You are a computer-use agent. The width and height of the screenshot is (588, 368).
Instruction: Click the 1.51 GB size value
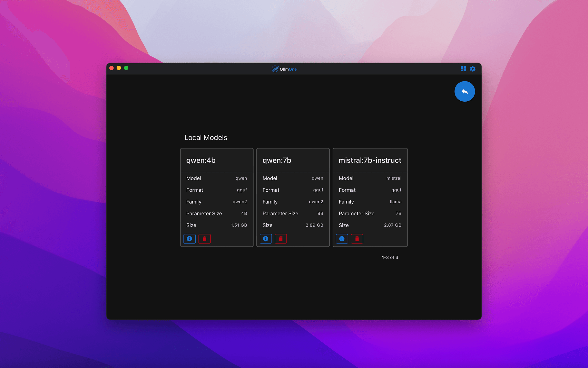pyautogui.click(x=239, y=225)
